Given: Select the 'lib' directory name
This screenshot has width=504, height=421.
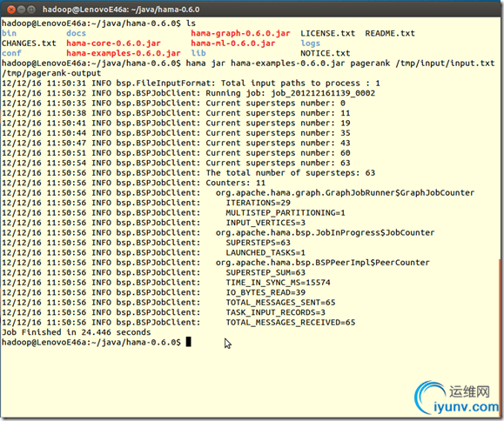Looking at the screenshot, I should 198,53.
